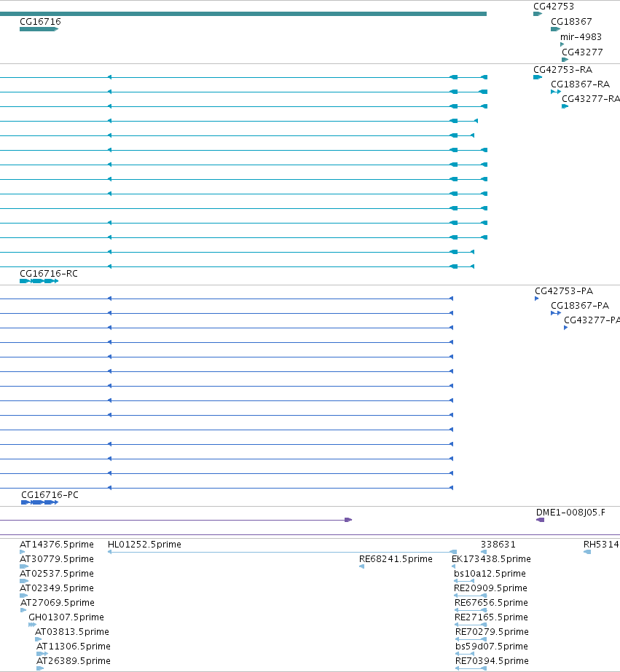Select the CG42753-PA protein glyph
The width and height of the screenshot is (620, 672).
[x=536, y=299]
